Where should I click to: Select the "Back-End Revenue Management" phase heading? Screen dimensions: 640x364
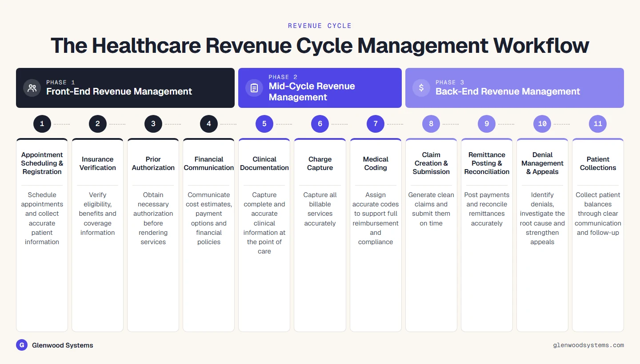click(x=508, y=91)
